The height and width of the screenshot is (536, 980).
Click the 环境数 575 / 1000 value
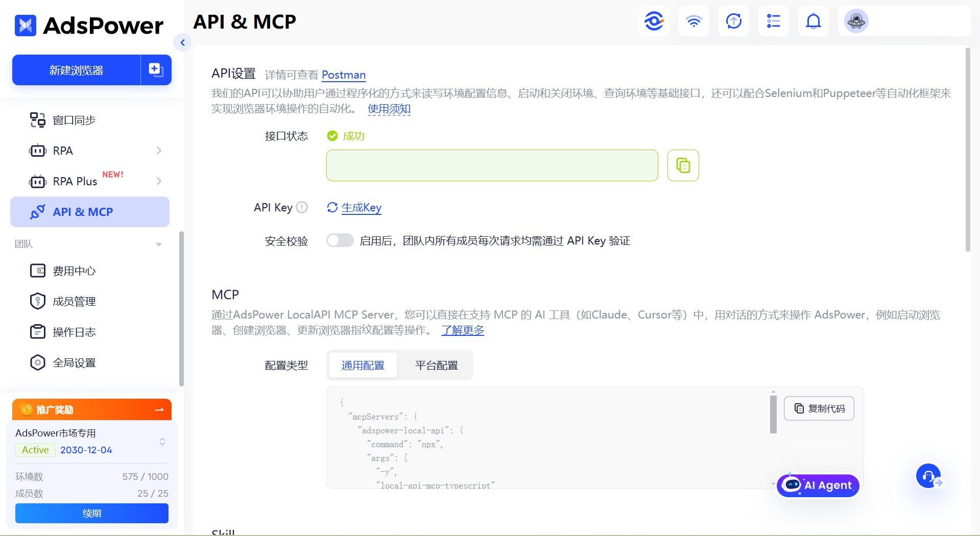pyautogui.click(x=145, y=476)
